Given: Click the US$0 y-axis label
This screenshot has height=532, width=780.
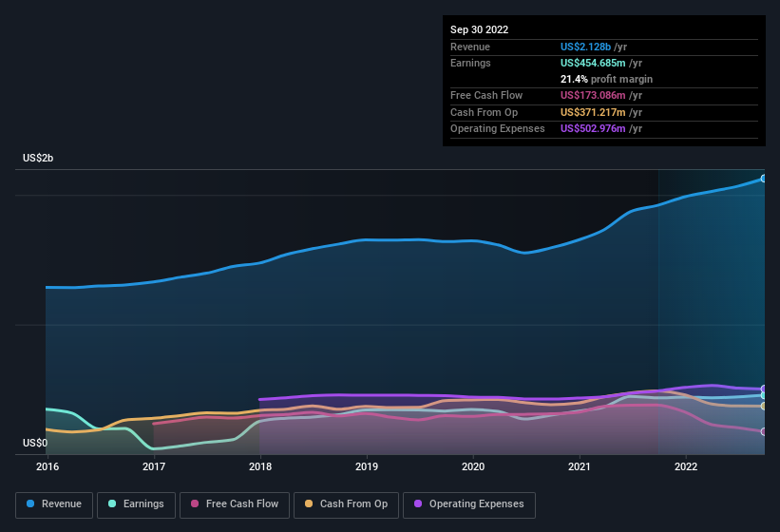Looking at the screenshot, I should click(x=35, y=443).
